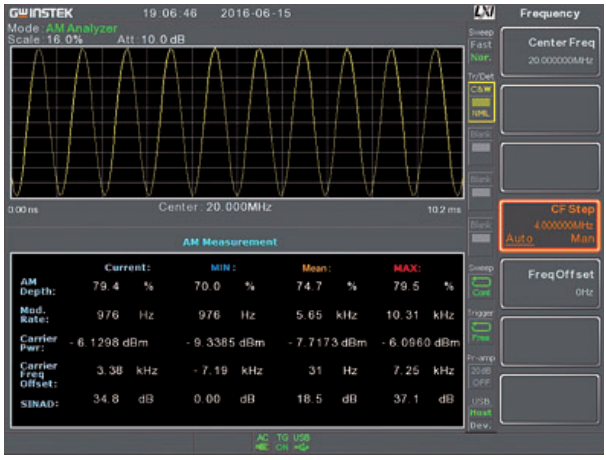Screen dimensions: 606x460
Task: Click the Current: column header
Action: 128,267
